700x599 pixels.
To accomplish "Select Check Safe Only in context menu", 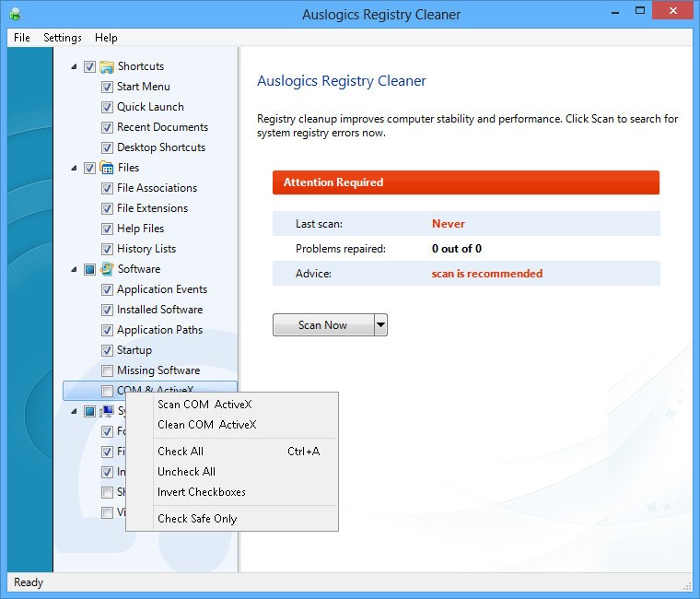I will point(232,519).
